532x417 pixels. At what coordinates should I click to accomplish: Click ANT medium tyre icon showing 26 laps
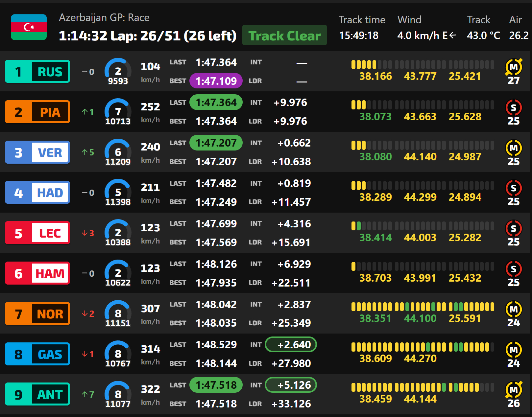coord(514,390)
